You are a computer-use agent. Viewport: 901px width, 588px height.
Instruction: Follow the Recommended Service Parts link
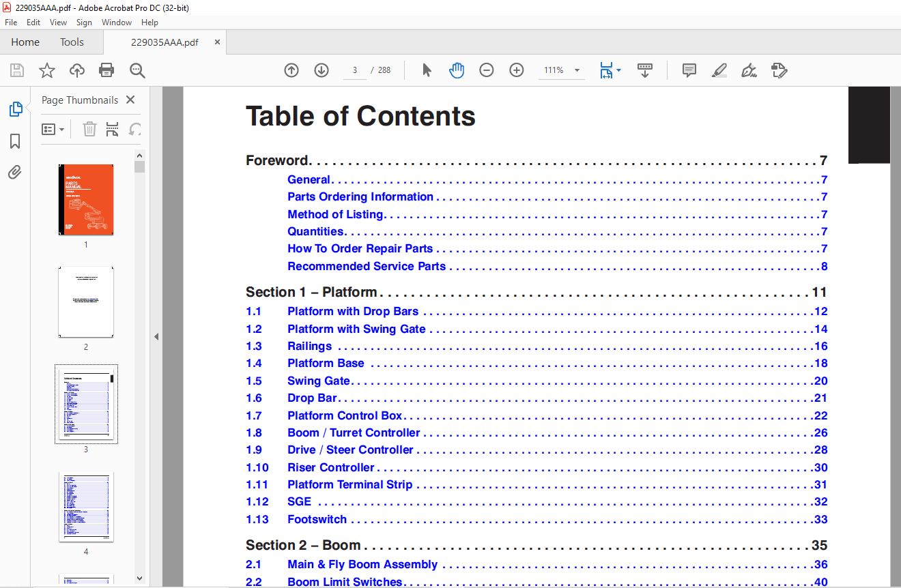(x=367, y=267)
